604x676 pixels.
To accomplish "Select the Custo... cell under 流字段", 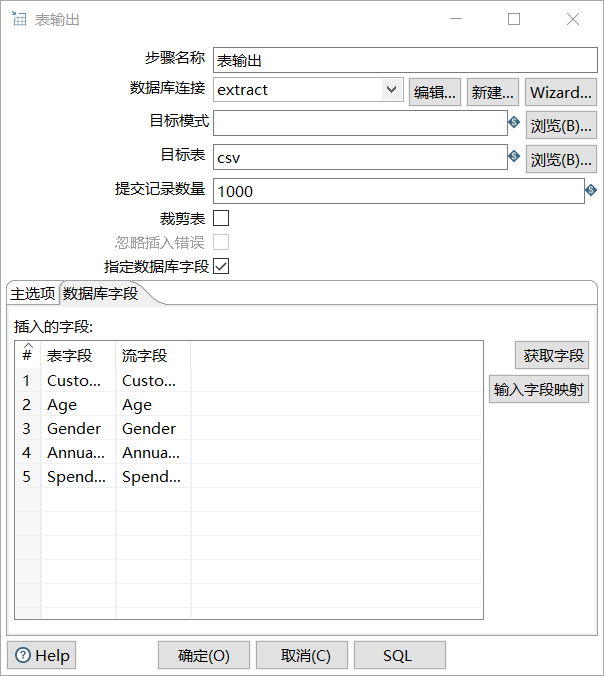I will (153, 380).
